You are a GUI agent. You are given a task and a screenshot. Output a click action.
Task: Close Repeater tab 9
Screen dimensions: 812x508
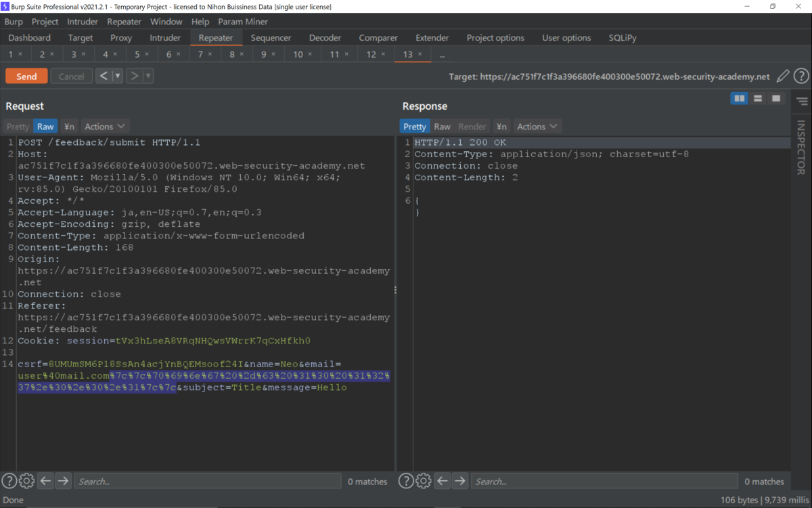coord(274,54)
